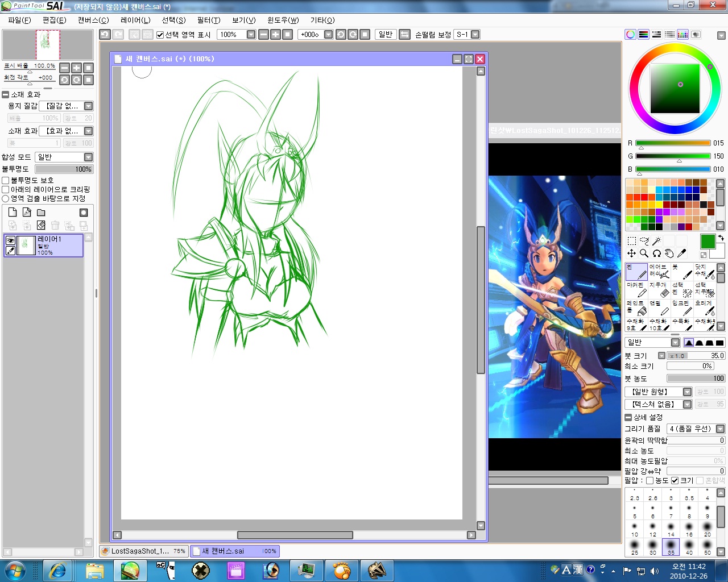
Task: Click undo arrow in top toolbar
Action: click(x=105, y=35)
